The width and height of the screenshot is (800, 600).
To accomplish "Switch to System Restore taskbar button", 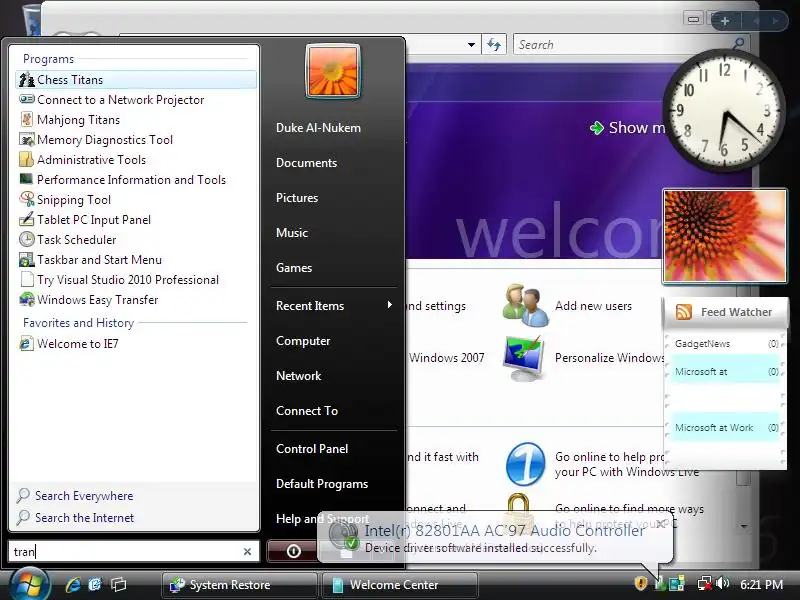I will (239, 585).
